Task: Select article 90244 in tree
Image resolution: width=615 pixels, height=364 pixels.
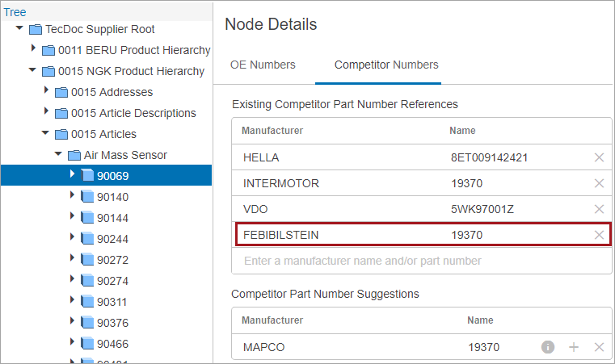Action: pyautogui.click(x=113, y=239)
